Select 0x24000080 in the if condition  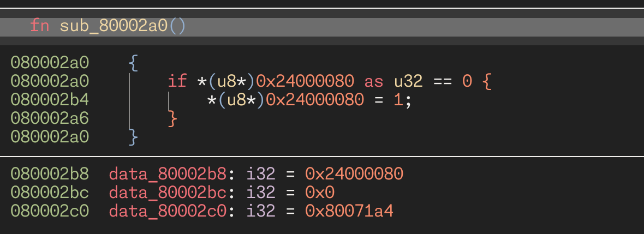pos(305,81)
